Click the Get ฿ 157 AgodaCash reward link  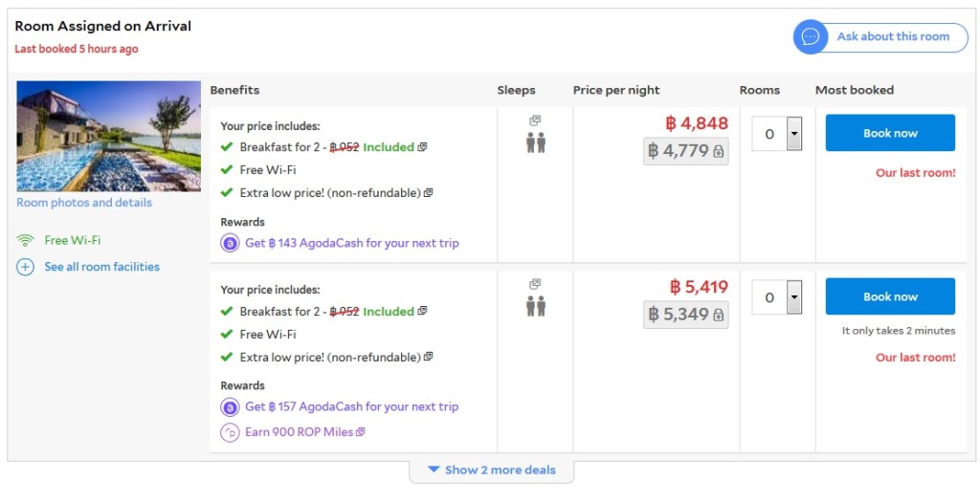point(352,406)
